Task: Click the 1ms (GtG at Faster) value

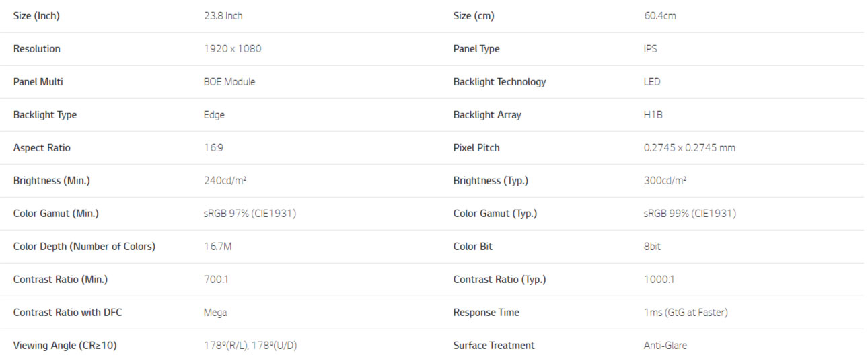Action: 686,313
